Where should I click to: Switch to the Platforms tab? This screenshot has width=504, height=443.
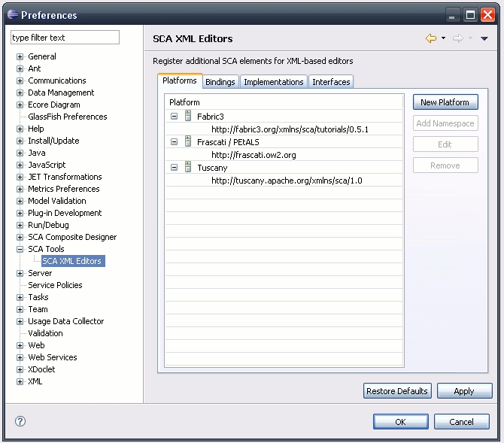click(180, 80)
